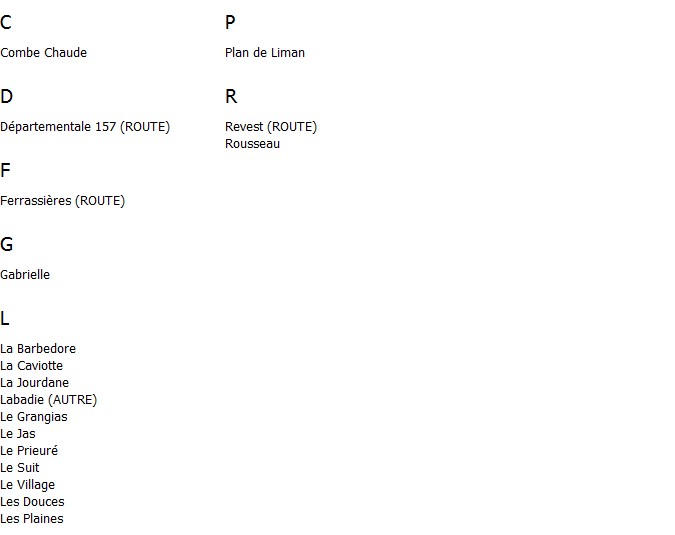Viewport: 675px width, 535px height.
Task: Open the Gabrielle street entry
Action: [x=25, y=275]
